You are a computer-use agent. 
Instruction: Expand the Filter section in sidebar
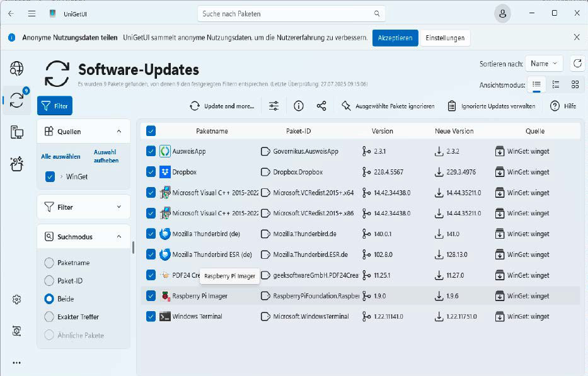coord(119,207)
